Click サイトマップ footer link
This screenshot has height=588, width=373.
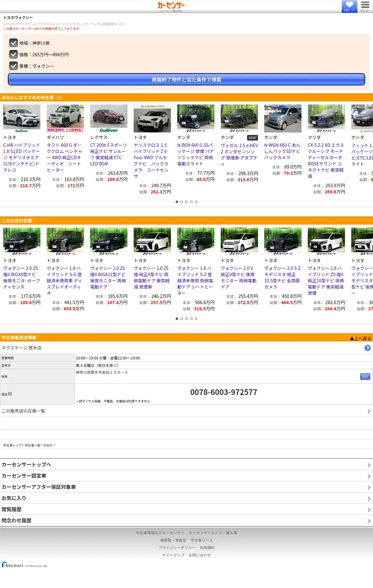(x=173, y=555)
